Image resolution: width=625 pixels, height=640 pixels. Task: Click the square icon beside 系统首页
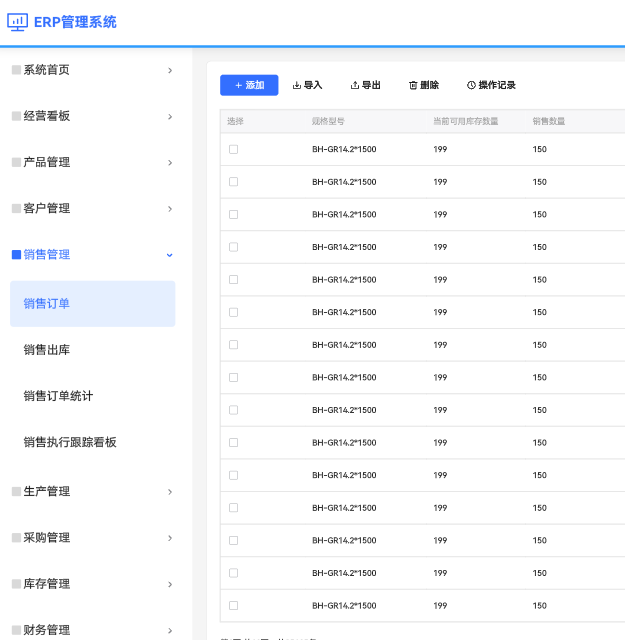(16, 70)
